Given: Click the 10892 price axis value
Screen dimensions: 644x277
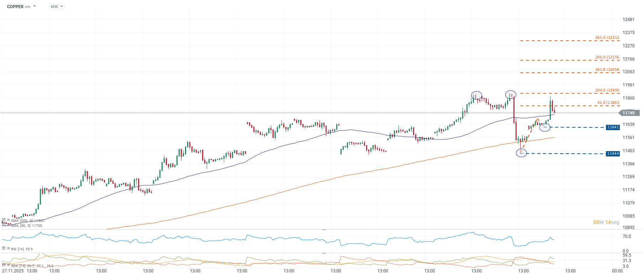Looking at the screenshot, I should point(628,227).
